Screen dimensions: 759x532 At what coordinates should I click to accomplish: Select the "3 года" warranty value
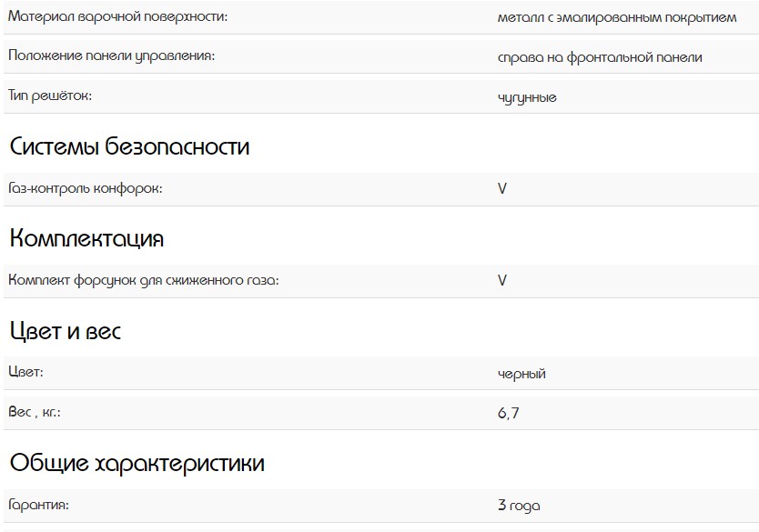pyautogui.click(x=519, y=506)
